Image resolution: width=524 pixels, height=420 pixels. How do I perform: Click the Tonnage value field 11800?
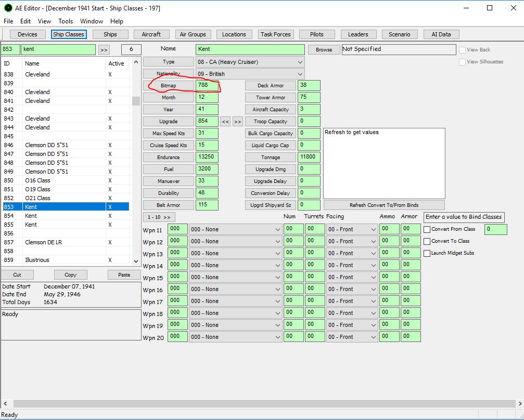tap(309, 157)
